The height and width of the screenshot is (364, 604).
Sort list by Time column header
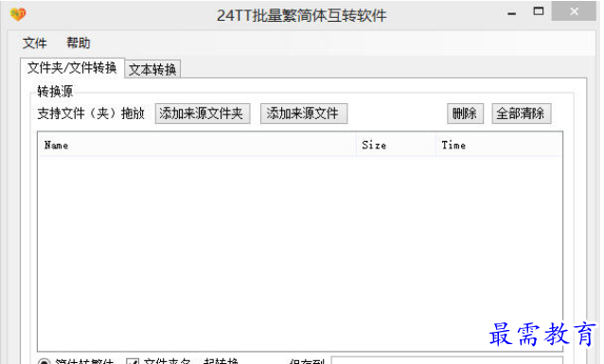pos(499,145)
